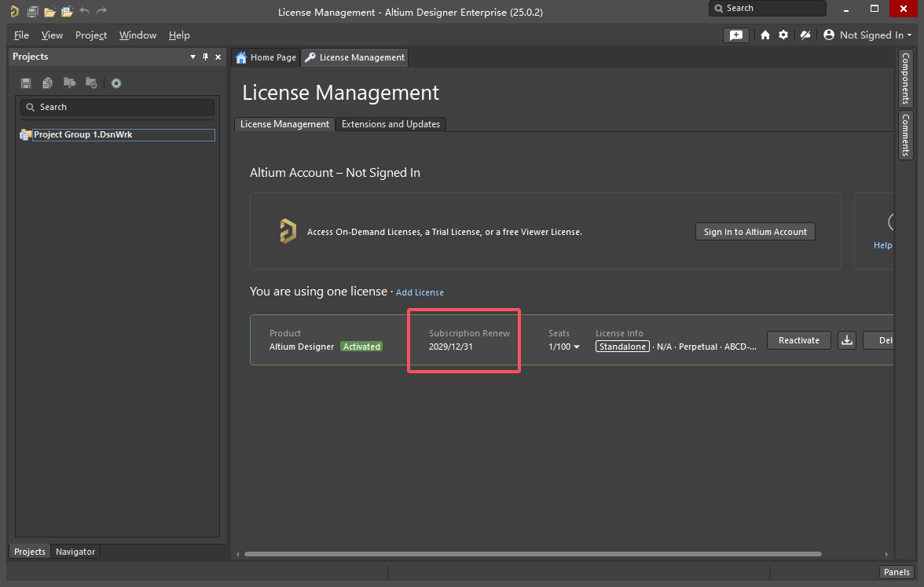Open the Seats 1/100 dropdown

click(x=564, y=347)
